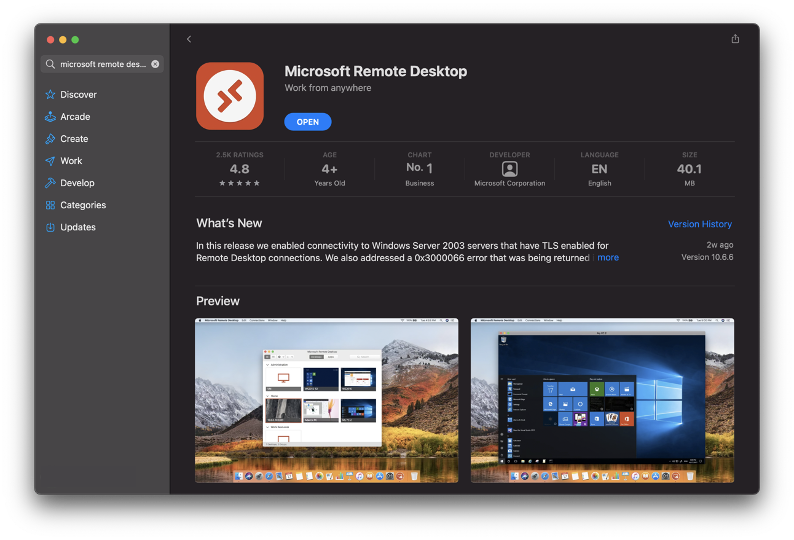The width and height of the screenshot is (794, 540).
Task: Click the developer person icon
Action: (509, 169)
